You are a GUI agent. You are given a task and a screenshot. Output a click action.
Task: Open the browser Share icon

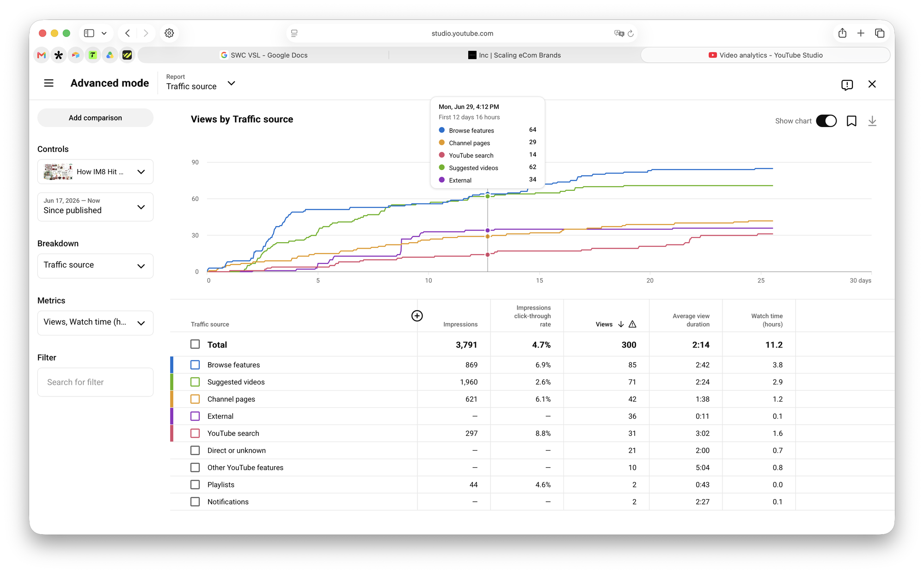[842, 33]
